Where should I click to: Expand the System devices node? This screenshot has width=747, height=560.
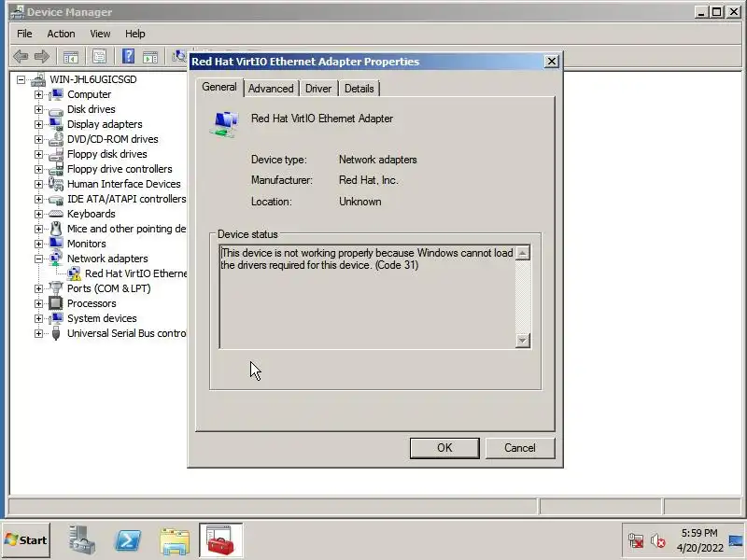coord(38,318)
